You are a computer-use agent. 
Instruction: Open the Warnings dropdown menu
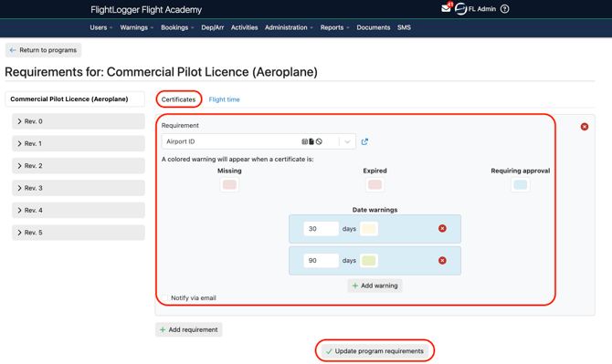(137, 27)
